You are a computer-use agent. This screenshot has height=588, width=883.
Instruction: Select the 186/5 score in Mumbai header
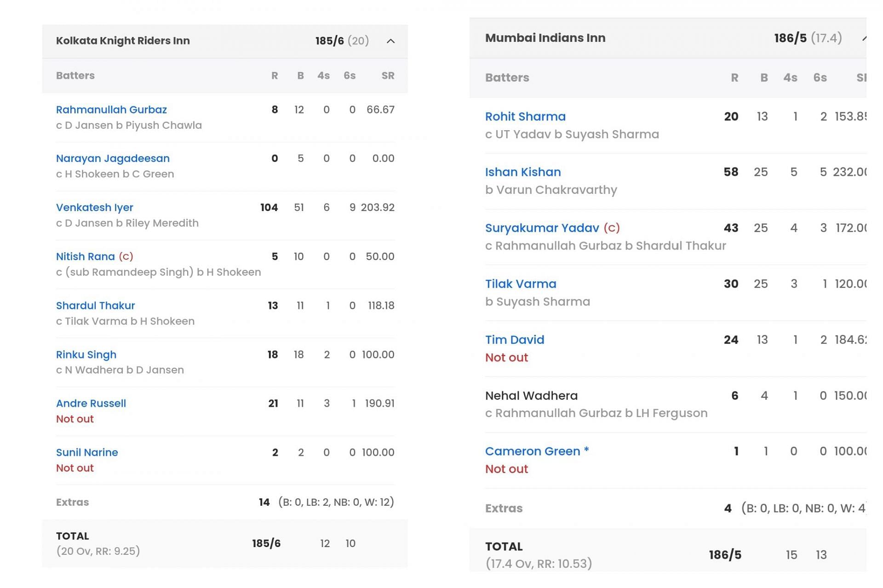tap(790, 38)
